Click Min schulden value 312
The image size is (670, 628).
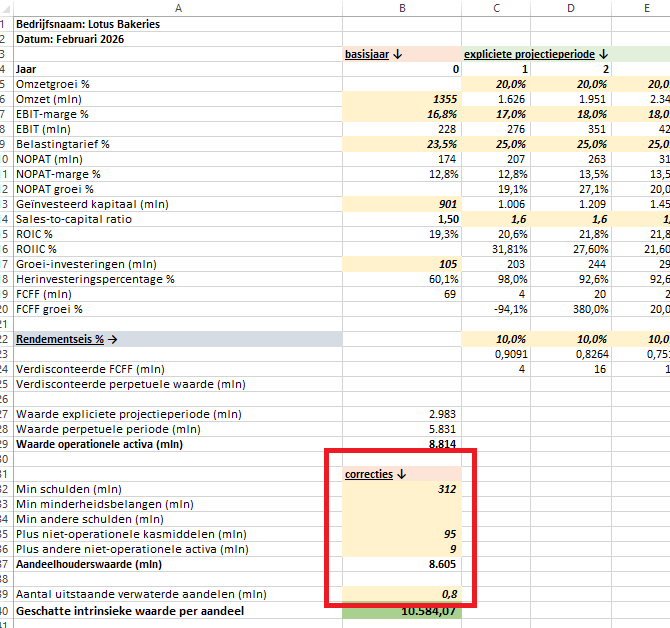(402, 489)
